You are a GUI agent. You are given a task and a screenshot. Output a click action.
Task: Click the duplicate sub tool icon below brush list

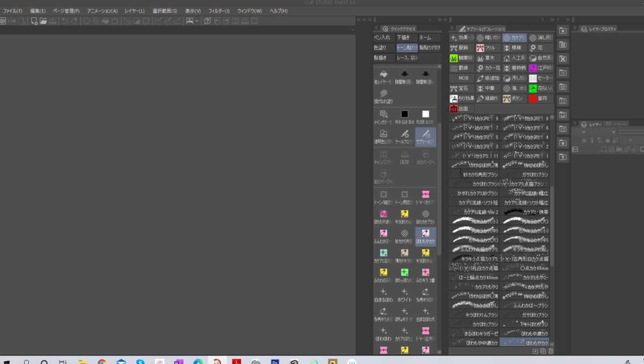point(543,351)
